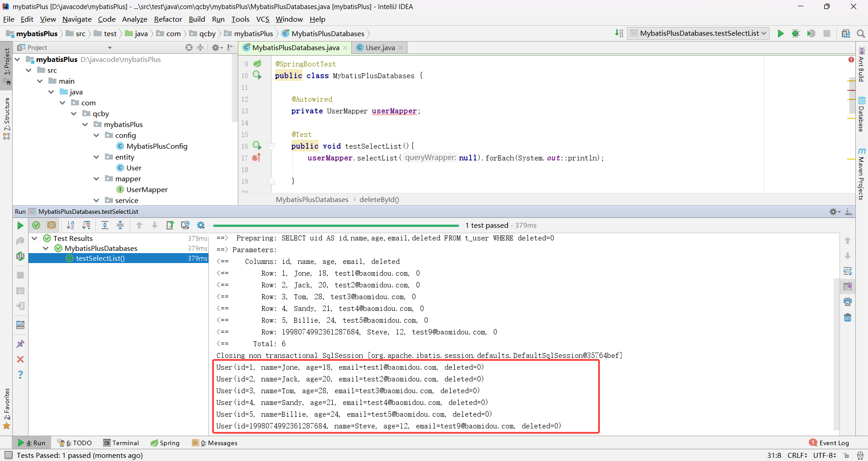Open the TODO tool window

(x=75, y=443)
